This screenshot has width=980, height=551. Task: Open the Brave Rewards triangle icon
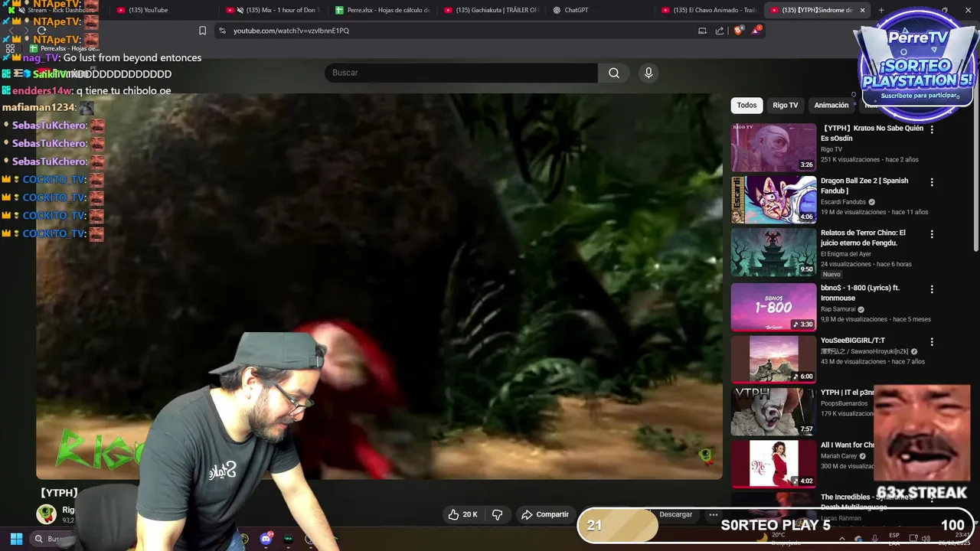756,31
